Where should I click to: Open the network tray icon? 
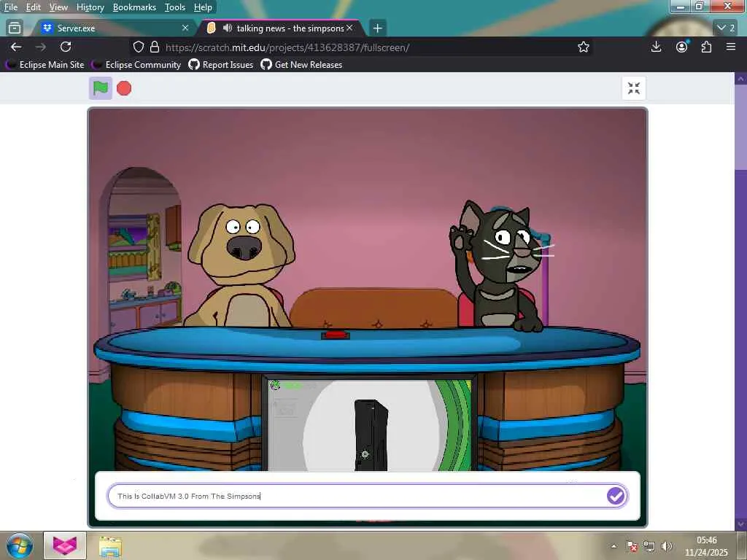pos(649,546)
